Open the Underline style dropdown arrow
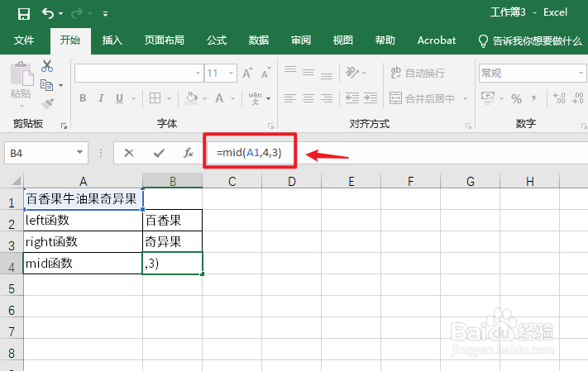The width and height of the screenshot is (588, 371). click(x=133, y=99)
